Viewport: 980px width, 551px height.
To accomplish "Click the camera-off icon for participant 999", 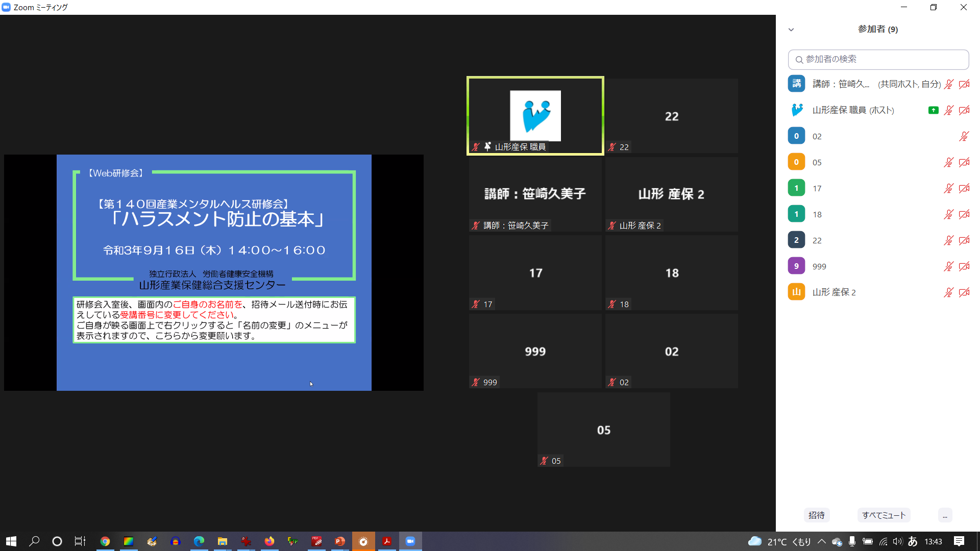I will pos(964,266).
